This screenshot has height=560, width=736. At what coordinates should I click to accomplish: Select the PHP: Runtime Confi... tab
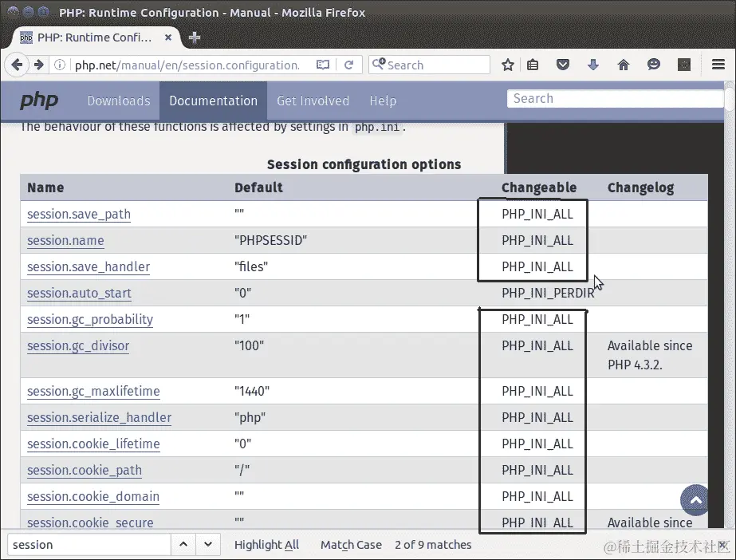pyautogui.click(x=96, y=37)
